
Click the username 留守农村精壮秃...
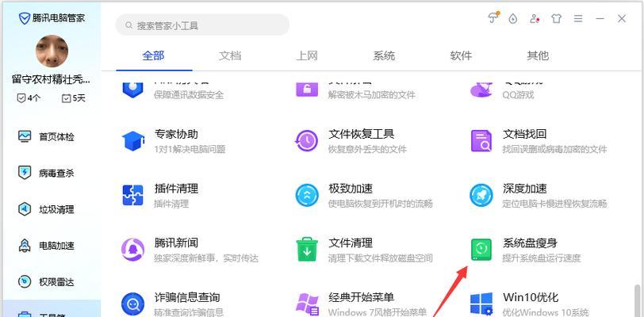point(51,78)
